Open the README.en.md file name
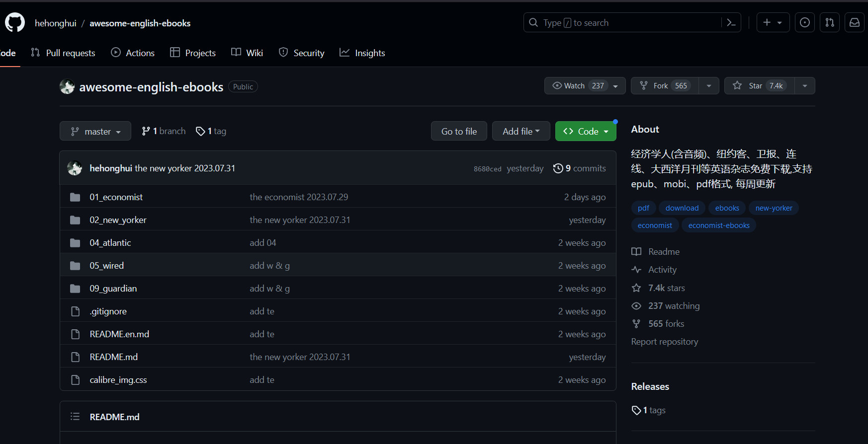 tap(119, 334)
